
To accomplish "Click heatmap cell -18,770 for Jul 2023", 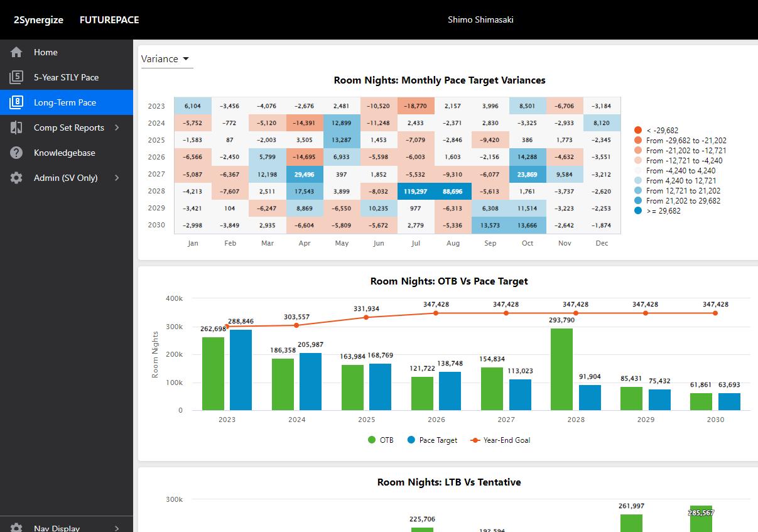I will click(416, 106).
